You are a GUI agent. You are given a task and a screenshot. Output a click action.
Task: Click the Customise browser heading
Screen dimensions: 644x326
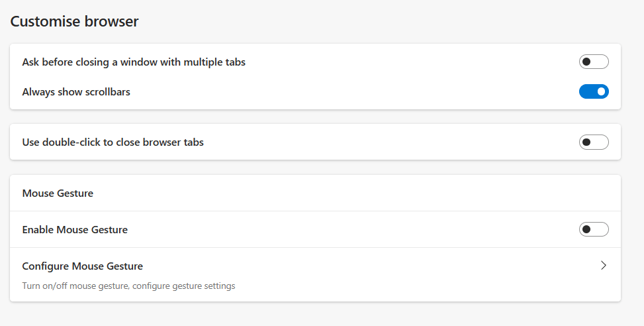click(74, 21)
